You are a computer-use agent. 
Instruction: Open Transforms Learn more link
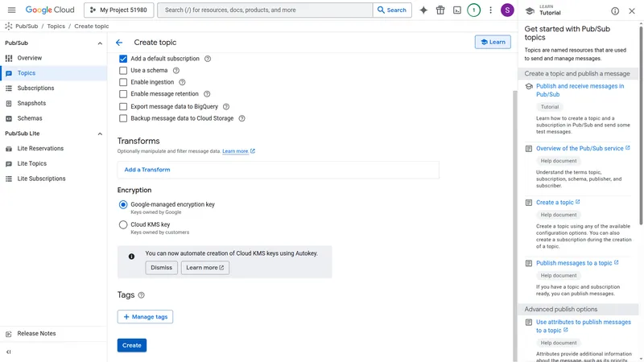238,151
